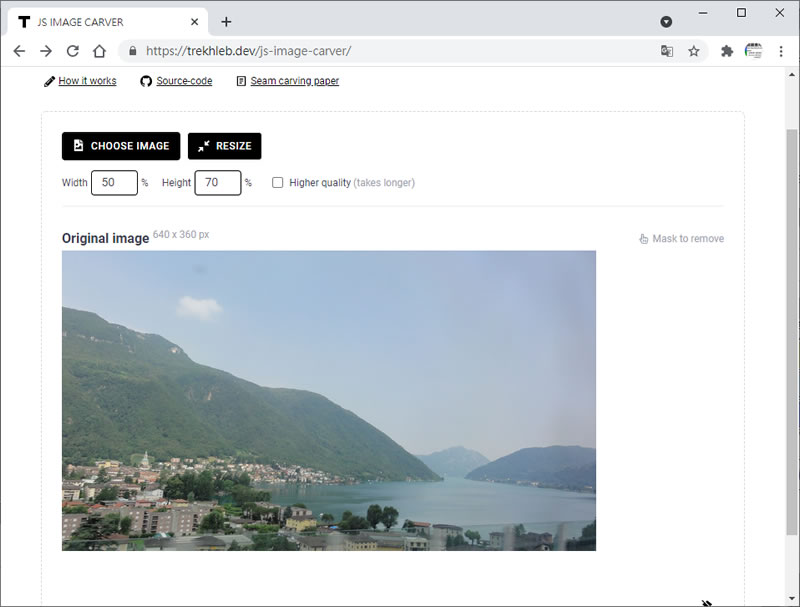Reload the current page

pos(73,51)
